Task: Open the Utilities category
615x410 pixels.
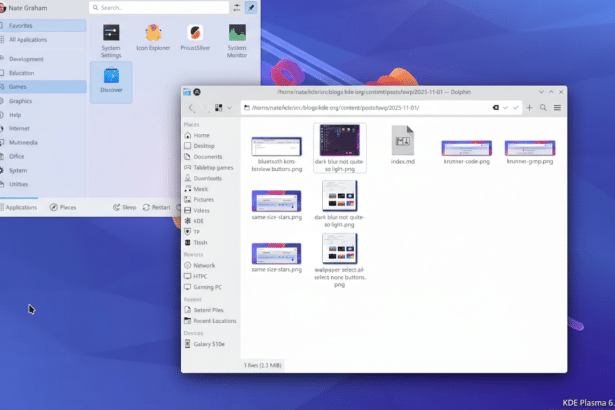Action: click(42, 184)
